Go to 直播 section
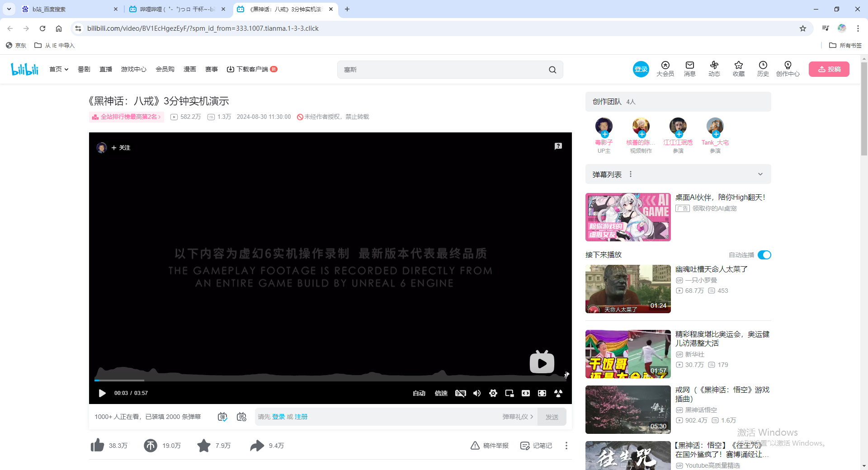868x470 pixels. pyautogui.click(x=106, y=69)
